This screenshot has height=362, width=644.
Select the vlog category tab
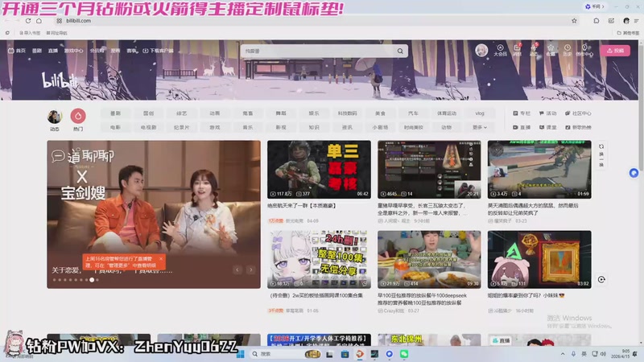479,113
